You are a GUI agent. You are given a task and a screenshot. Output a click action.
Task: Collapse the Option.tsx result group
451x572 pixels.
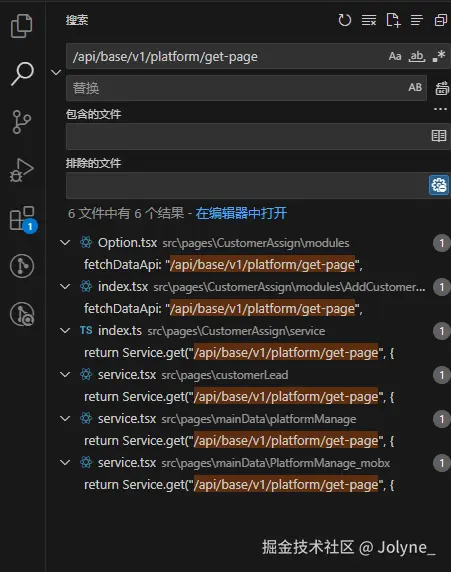tap(65, 243)
